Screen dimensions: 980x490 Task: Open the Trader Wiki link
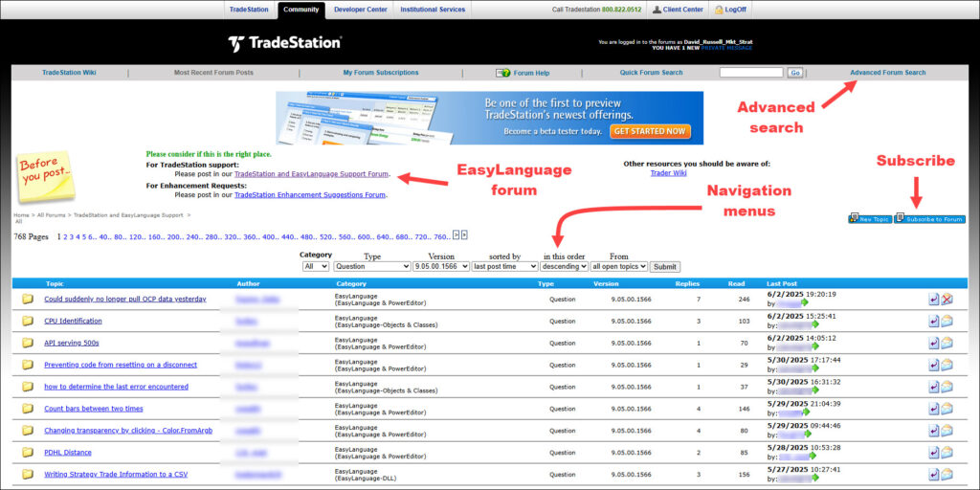(668, 173)
